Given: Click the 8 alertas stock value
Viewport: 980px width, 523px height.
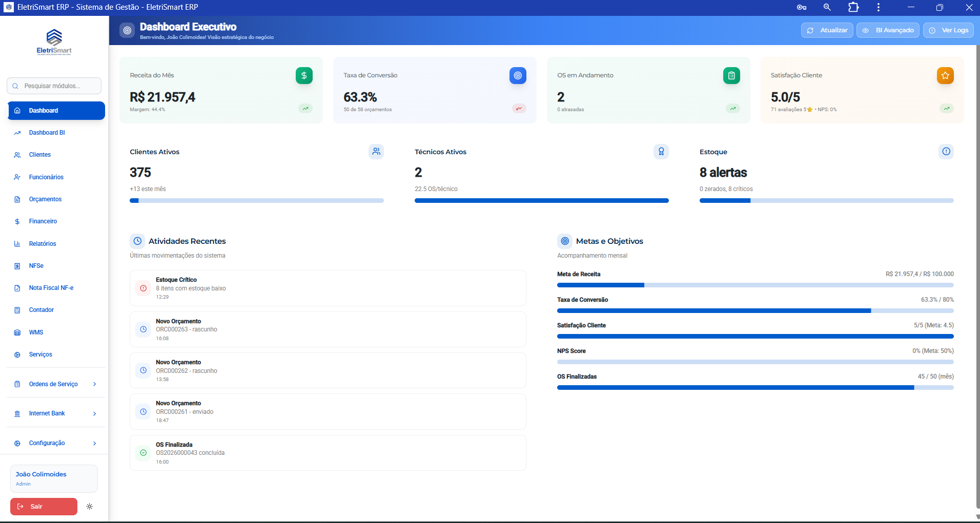Looking at the screenshot, I should 723,173.
